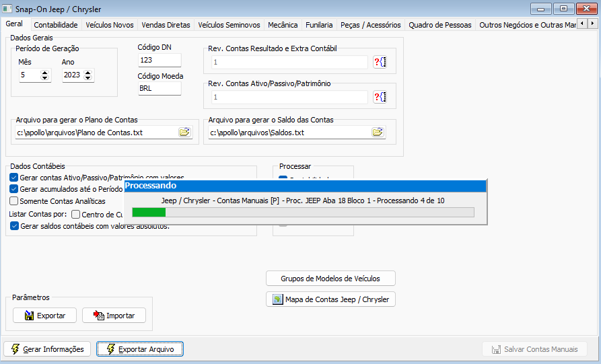The image size is (601, 364).
Task: Click the Exportar Arquivo button
Action: coord(140,349)
